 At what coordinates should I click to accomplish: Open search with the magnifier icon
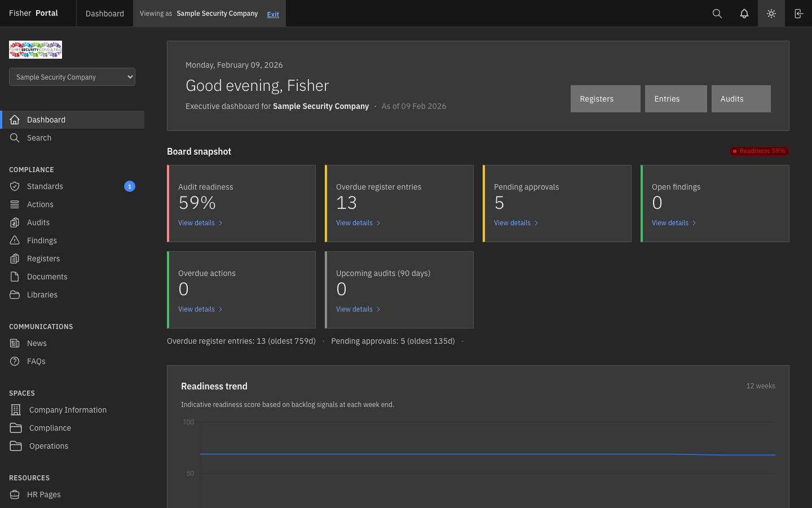(x=717, y=13)
